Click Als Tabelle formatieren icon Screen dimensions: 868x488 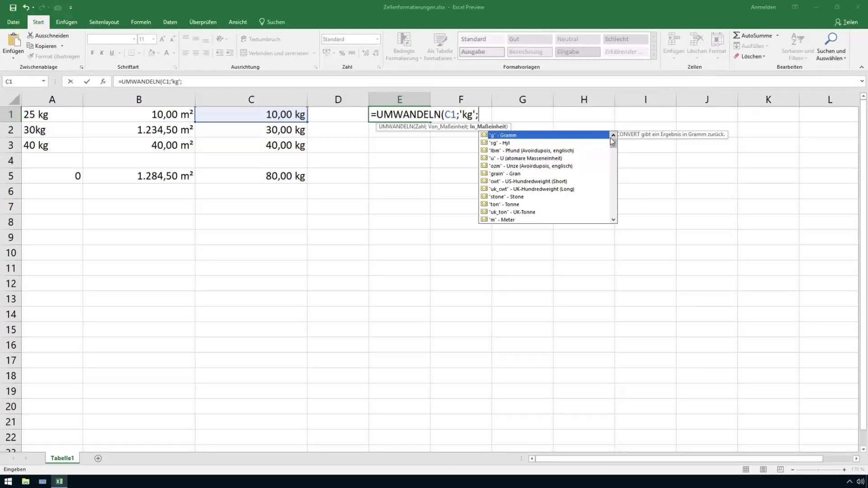tap(440, 40)
